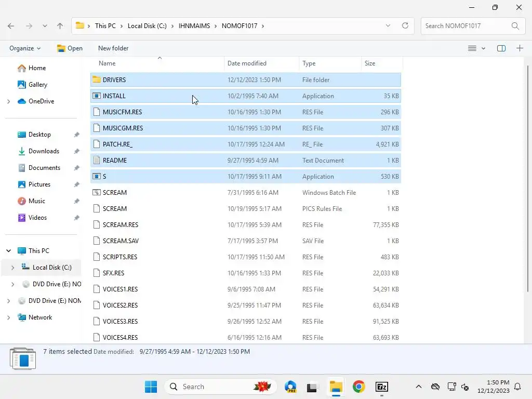532x399 pixels.
Task: Select SFX.RES file
Action: tap(246, 273)
